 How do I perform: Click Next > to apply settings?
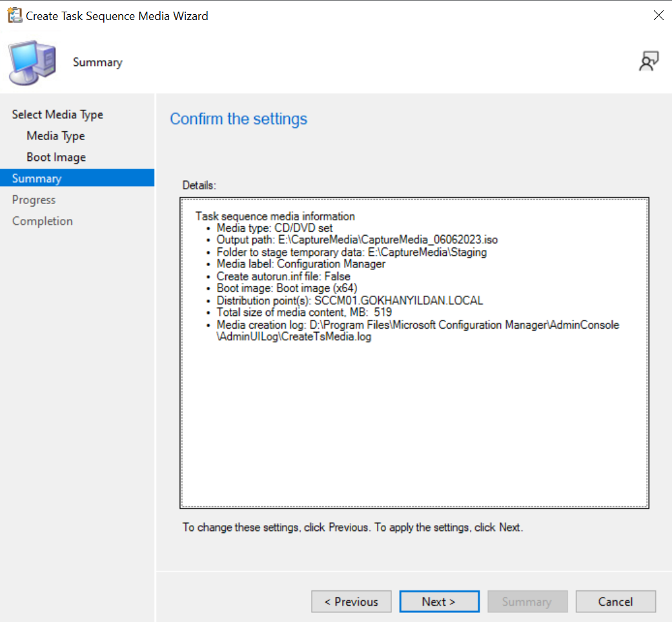coord(440,601)
